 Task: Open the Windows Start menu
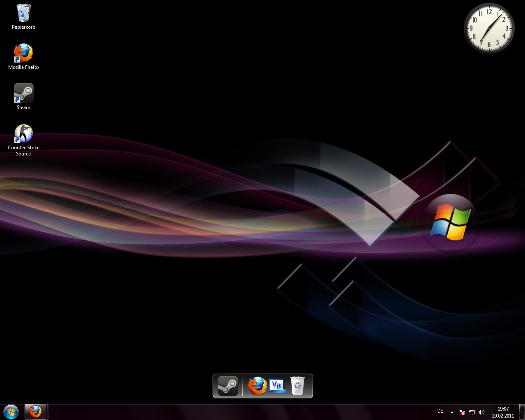[11, 412]
